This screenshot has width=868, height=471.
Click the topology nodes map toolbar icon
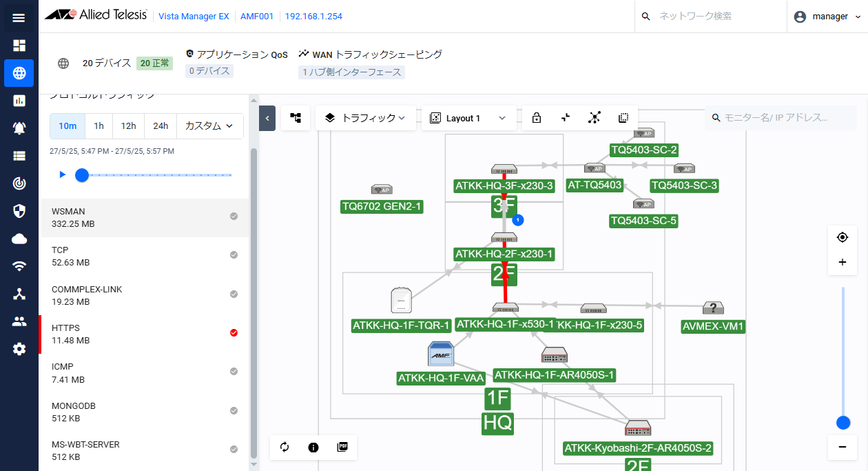click(595, 118)
